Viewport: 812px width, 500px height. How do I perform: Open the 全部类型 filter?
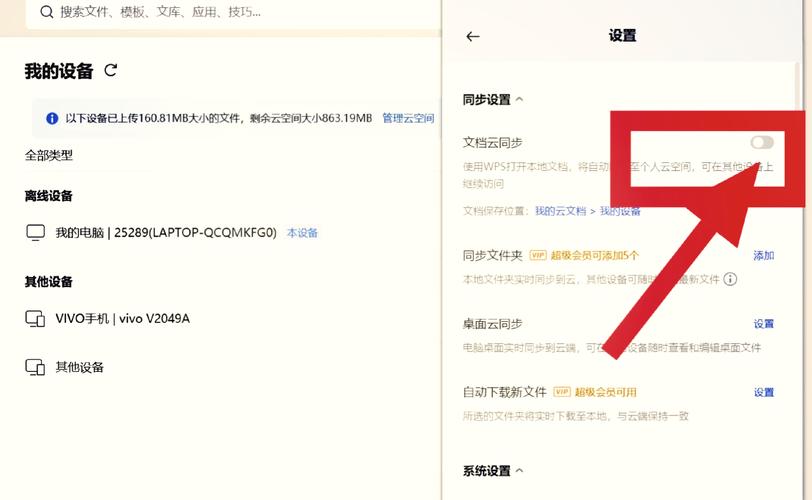49,155
